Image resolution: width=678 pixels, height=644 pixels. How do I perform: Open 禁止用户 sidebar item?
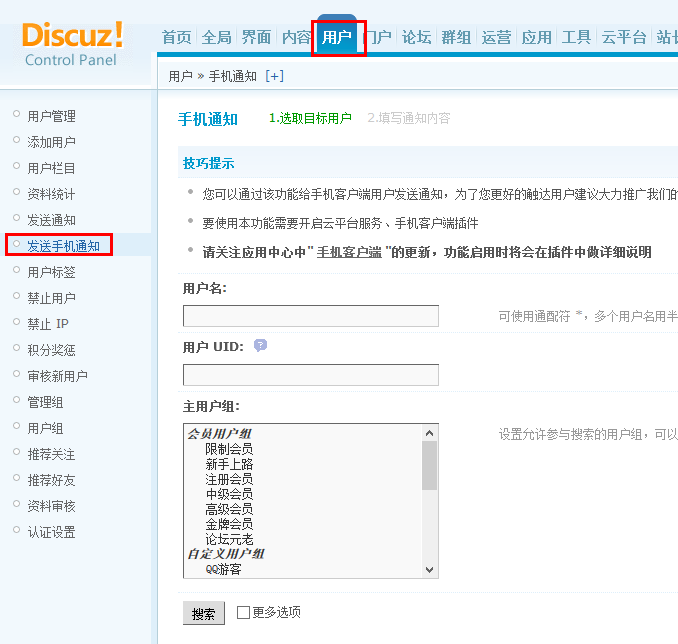click(51, 298)
